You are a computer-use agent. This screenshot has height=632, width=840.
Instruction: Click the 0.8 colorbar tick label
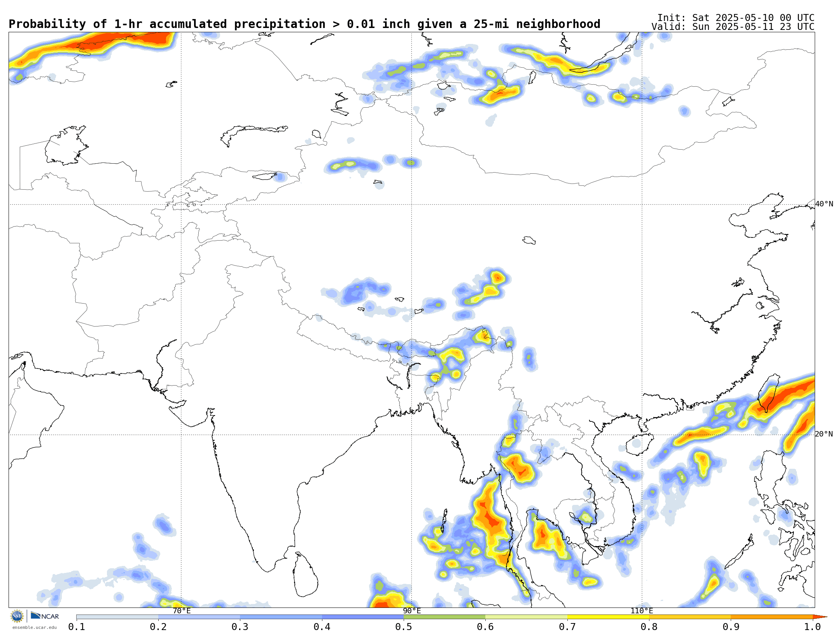click(649, 627)
